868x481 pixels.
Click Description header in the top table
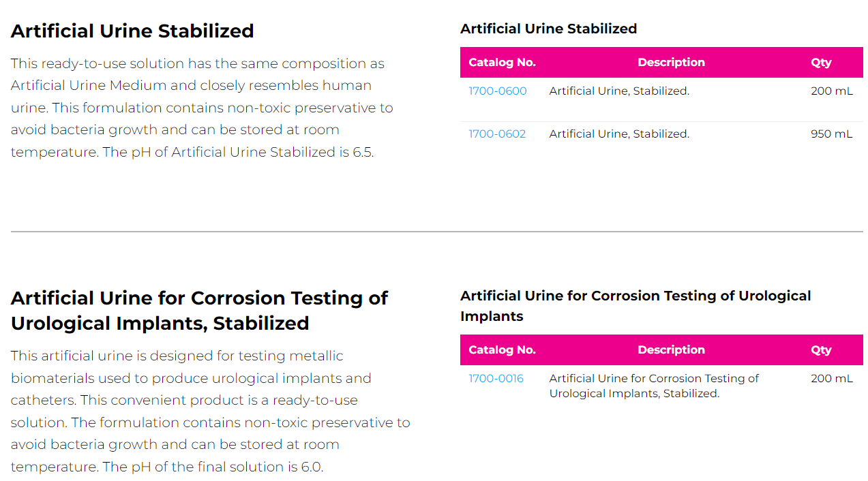[x=671, y=63]
